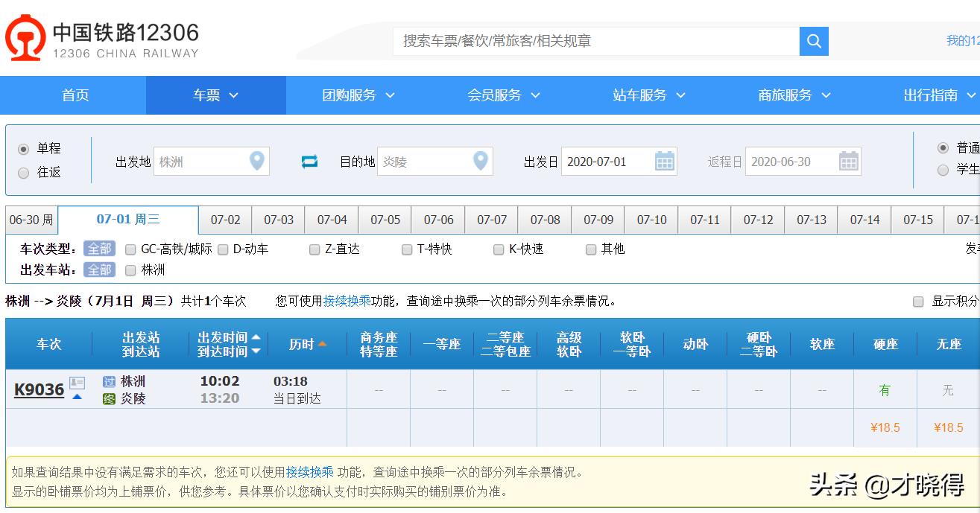Click 接续换乘 link in yellow notice
The height and width of the screenshot is (513, 980).
point(309,472)
